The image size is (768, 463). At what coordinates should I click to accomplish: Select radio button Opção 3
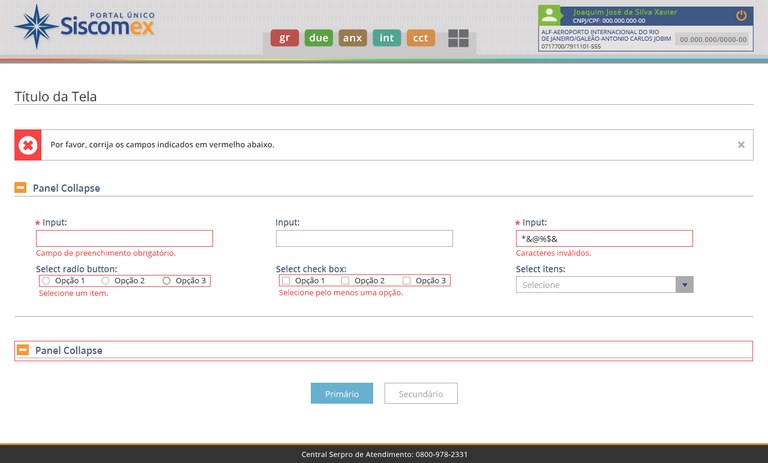tap(167, 281)
